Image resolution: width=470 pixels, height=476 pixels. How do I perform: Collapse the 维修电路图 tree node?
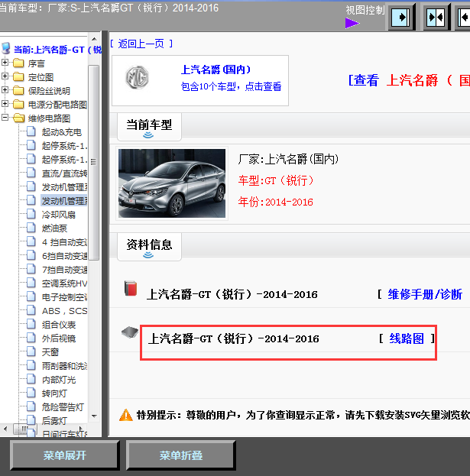tap(5, 117)
